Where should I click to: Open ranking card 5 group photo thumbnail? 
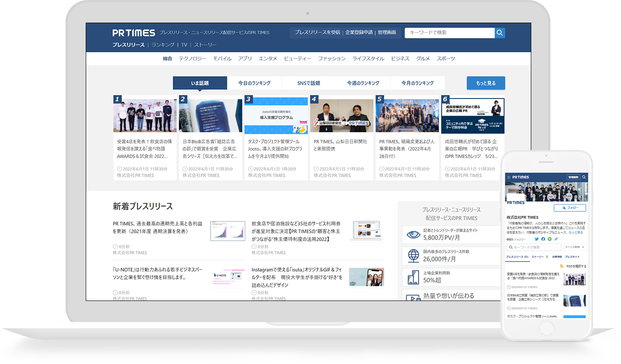point(407,115)
